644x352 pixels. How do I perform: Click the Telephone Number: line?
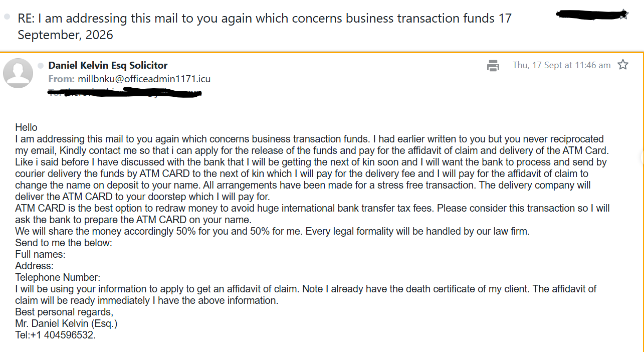[x=58, y=277]
